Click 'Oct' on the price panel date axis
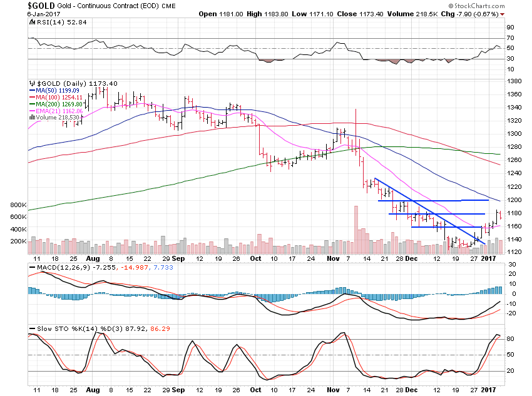This screenshot has height=396, width=532. point(255,259)
